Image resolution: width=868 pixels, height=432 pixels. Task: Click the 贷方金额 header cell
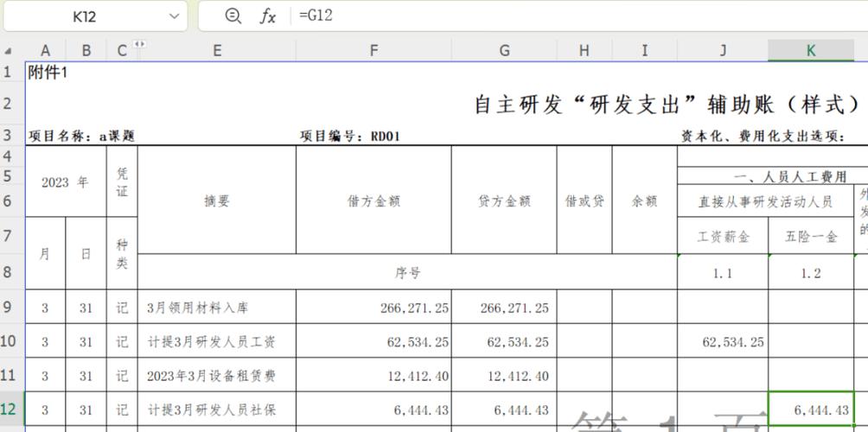tap(504, 200)
